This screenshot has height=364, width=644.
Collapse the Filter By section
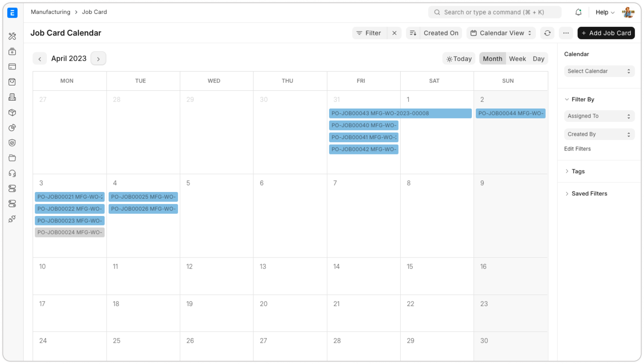[x=579, y=99]
